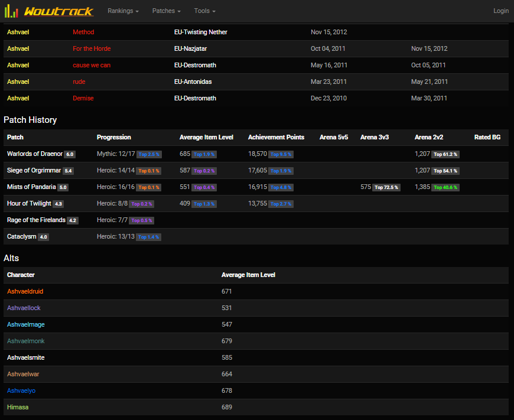Click the Login link

click(x=500, y=11)
